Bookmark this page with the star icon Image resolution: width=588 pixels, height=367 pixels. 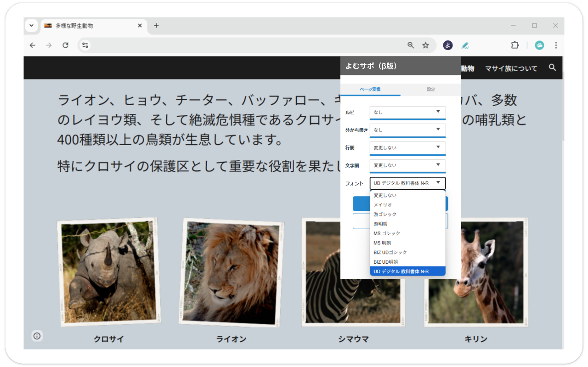click(425, 45)
